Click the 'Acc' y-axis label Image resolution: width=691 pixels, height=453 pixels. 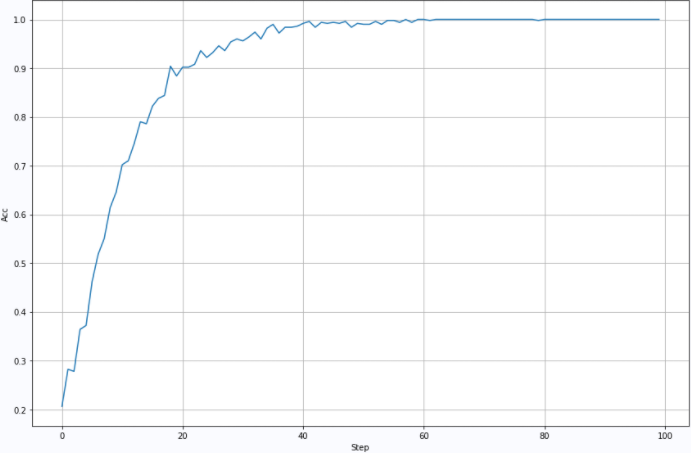[x=5, y=215]
